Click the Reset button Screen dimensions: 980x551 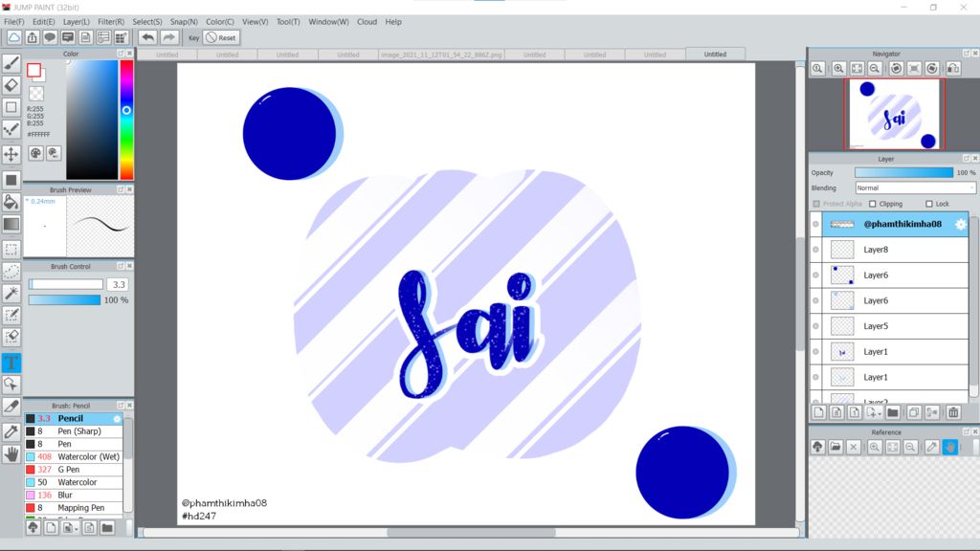tap(221, 37)
